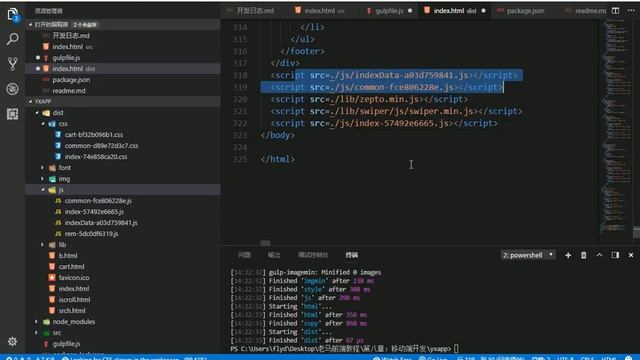Expand the font folder
Image resolution: width=640 pixels, height=360 pixels.
(x=42, y=168)
